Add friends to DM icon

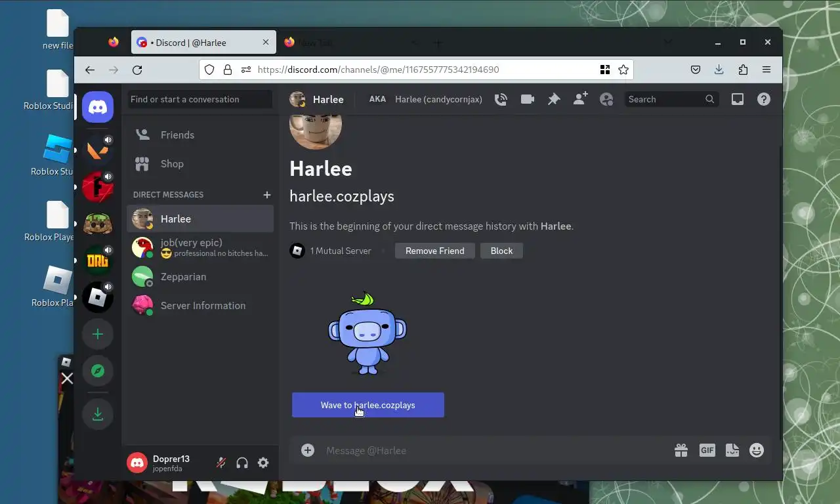(x=580, y=99)
